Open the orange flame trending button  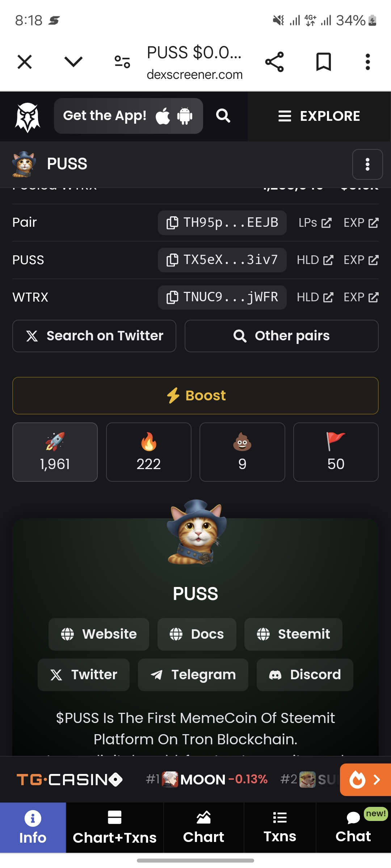(365, 780)
